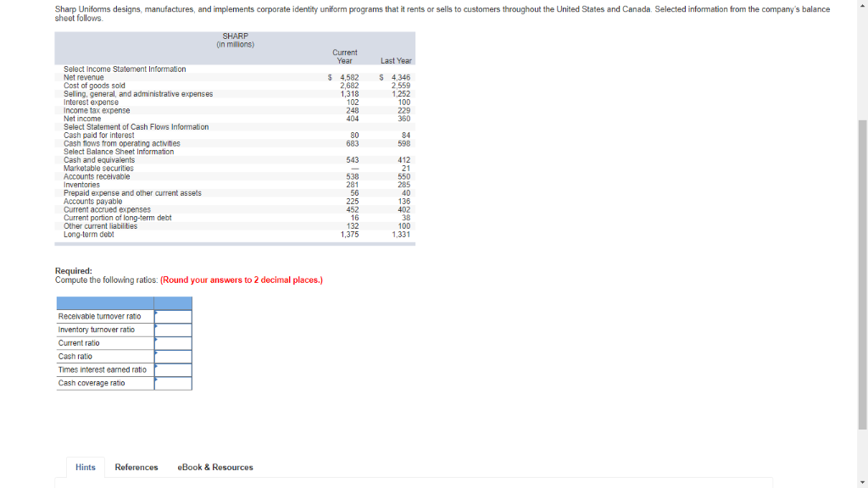Click the Other current liabilities label
The width and height of the screenshot is (868, 488).
pos(100,226)
